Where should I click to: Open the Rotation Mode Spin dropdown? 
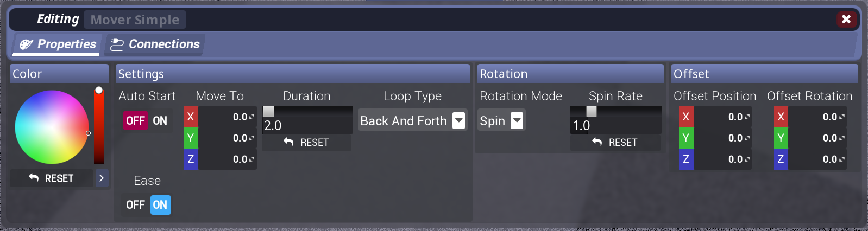[x=501, y=120]
